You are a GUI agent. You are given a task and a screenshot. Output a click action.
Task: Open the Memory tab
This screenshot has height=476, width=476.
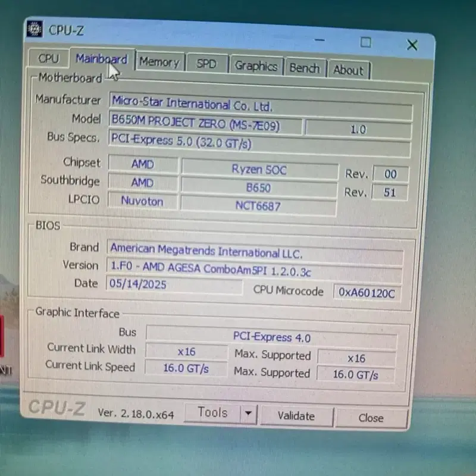click(x=159, y=62)
